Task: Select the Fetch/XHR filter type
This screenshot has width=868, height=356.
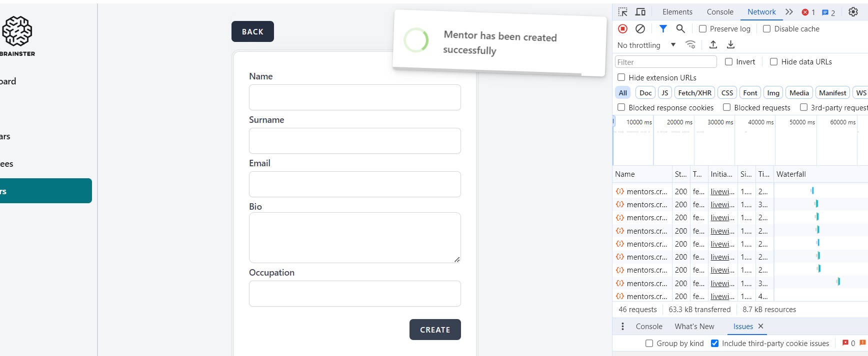Action: click(x=694, y=93)
